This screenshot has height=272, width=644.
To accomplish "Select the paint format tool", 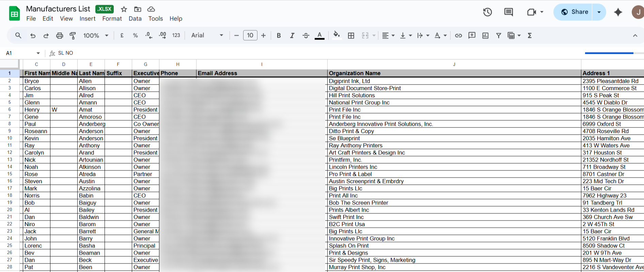I will coord(73,35).
